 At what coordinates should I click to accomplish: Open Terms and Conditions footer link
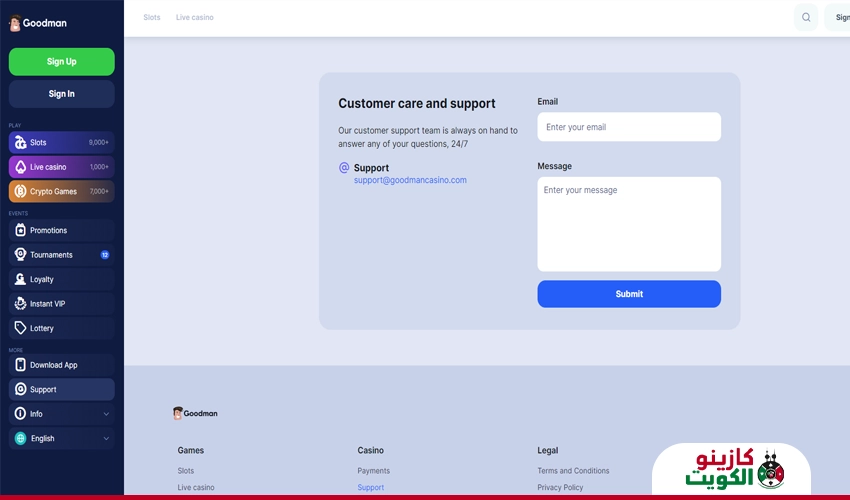573,471
